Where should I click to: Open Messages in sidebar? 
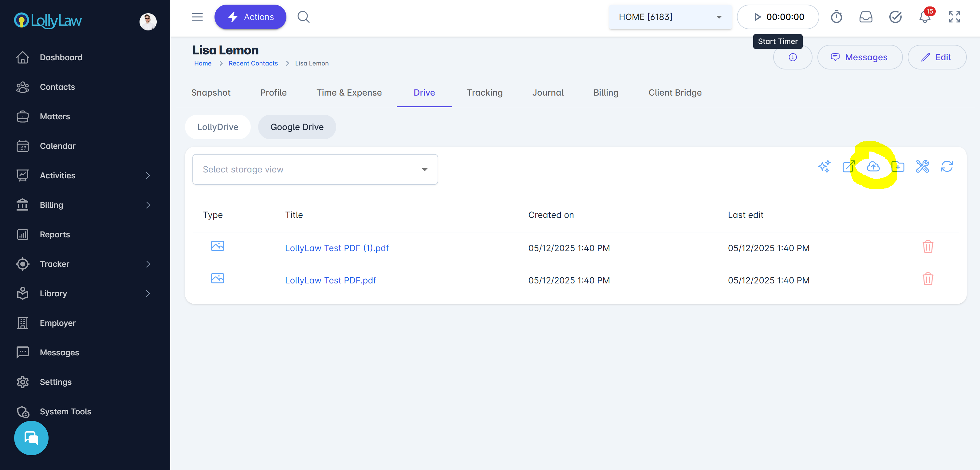[59, 352]
